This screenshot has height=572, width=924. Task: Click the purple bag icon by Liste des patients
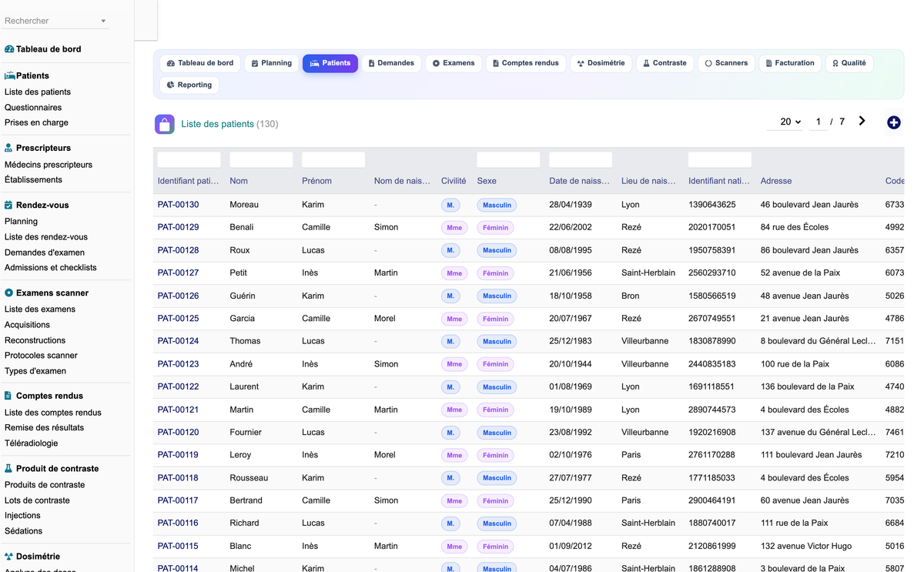pyautogui.click(x=165, y=124)
